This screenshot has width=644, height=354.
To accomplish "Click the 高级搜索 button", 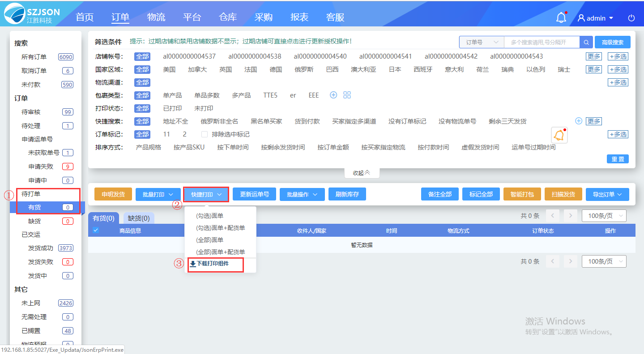I will (613, 42).
